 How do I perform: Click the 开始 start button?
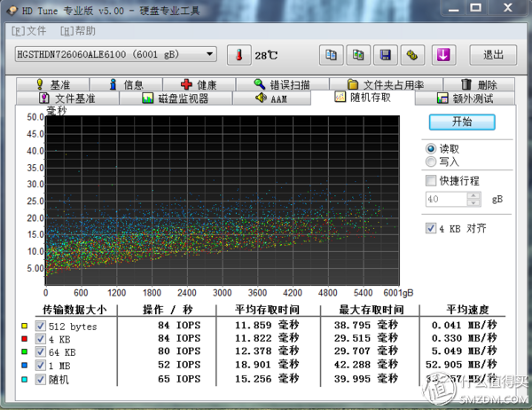462,122
